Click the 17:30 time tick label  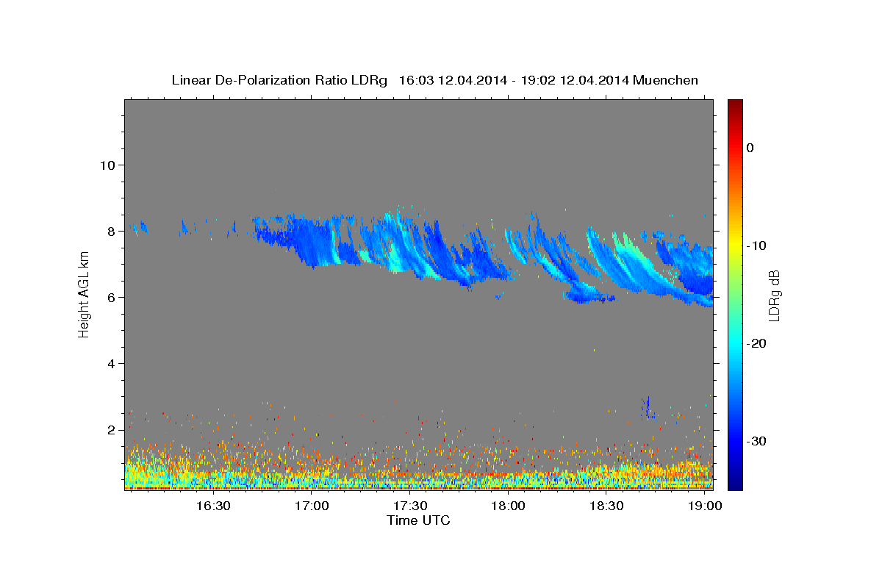tap(410, 506)
